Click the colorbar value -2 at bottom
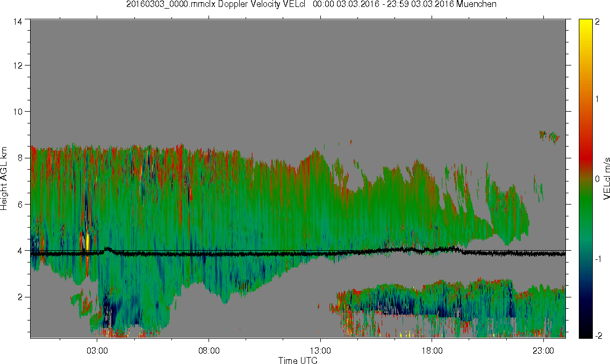This screenshot has height=364, width=610. tap(598, 336)
